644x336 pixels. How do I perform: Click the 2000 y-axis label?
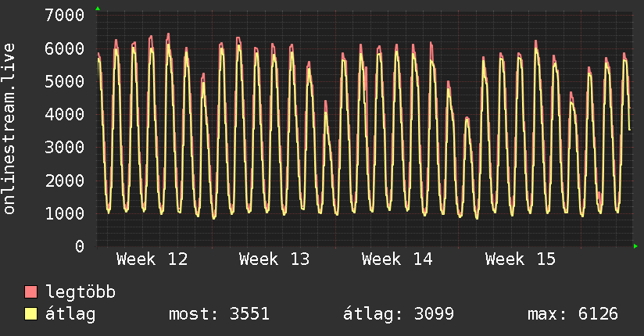[x=65, y=181]
